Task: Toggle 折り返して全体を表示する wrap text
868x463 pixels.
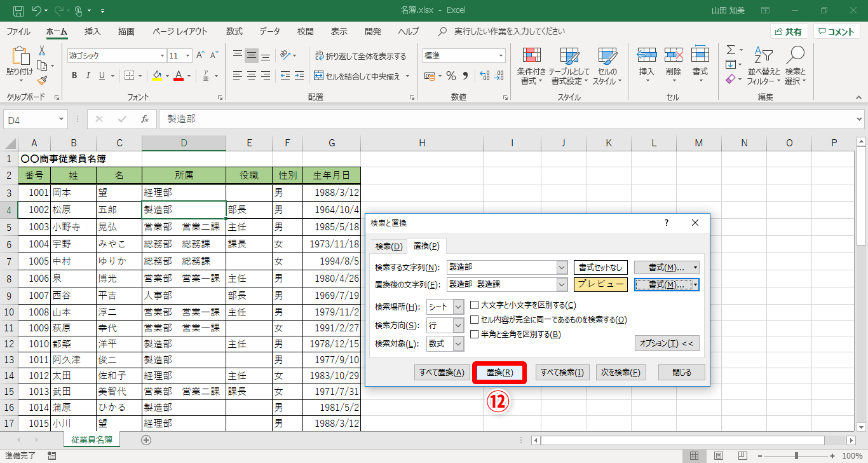Action: pos(360,56)
